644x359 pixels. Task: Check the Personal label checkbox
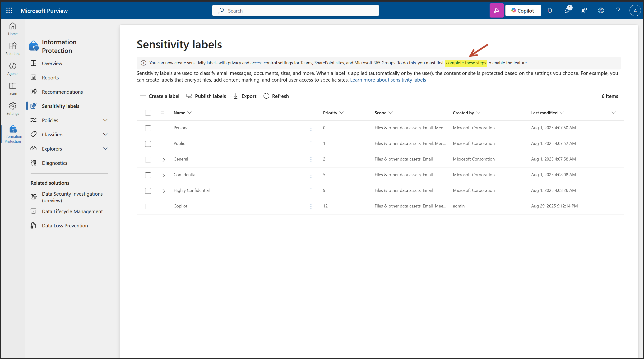[x=148, y=128]
